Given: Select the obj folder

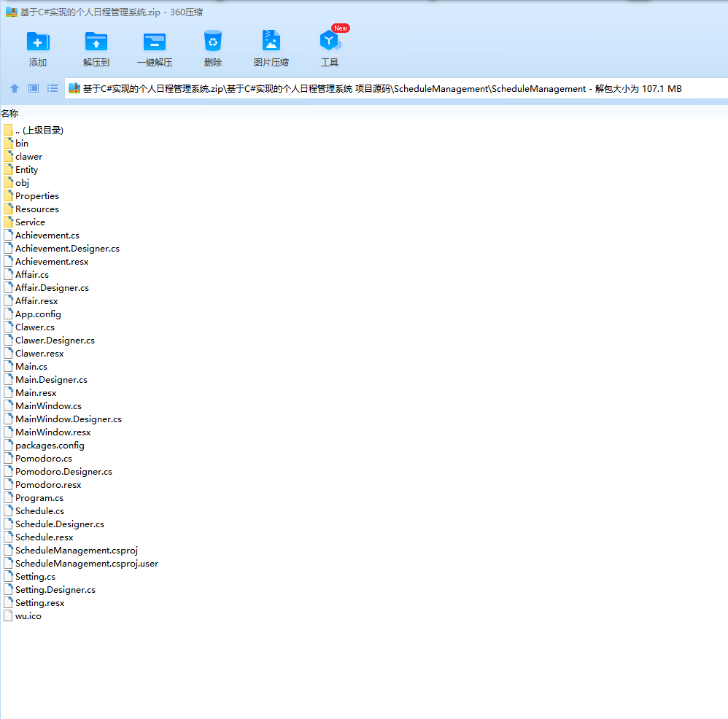Looking at the screenshot, I should (17, 183).
